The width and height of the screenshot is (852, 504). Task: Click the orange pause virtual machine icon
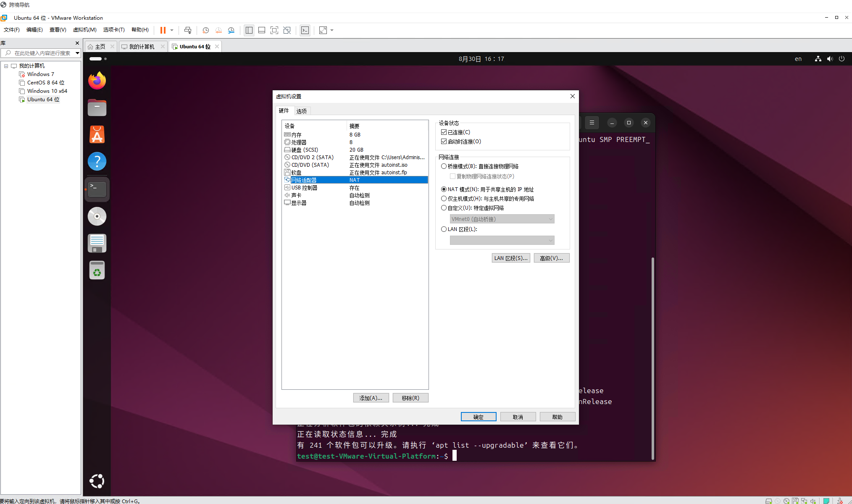[163, 30]
